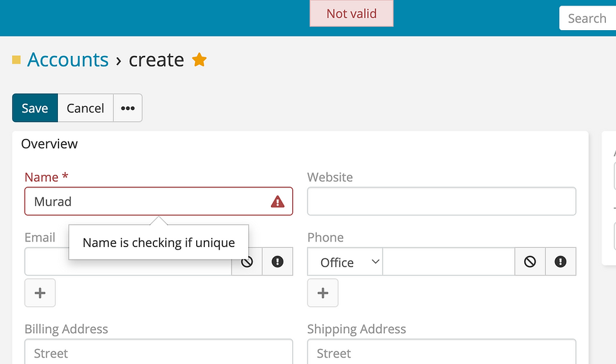Focus the Website input field

click(441, 202)
